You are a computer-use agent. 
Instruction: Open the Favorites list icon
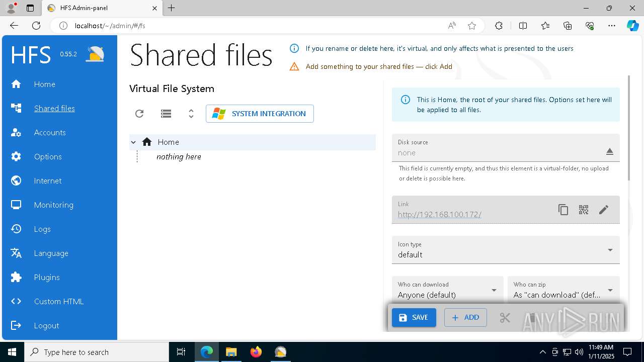(x=545, y=26)
